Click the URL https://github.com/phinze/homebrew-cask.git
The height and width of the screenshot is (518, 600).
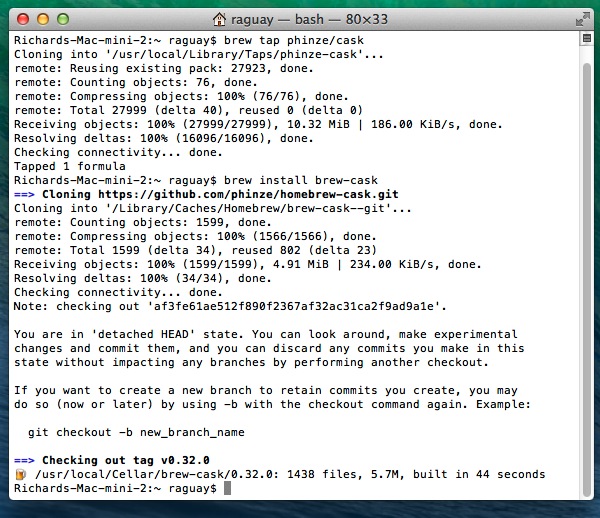click(248, 194)
